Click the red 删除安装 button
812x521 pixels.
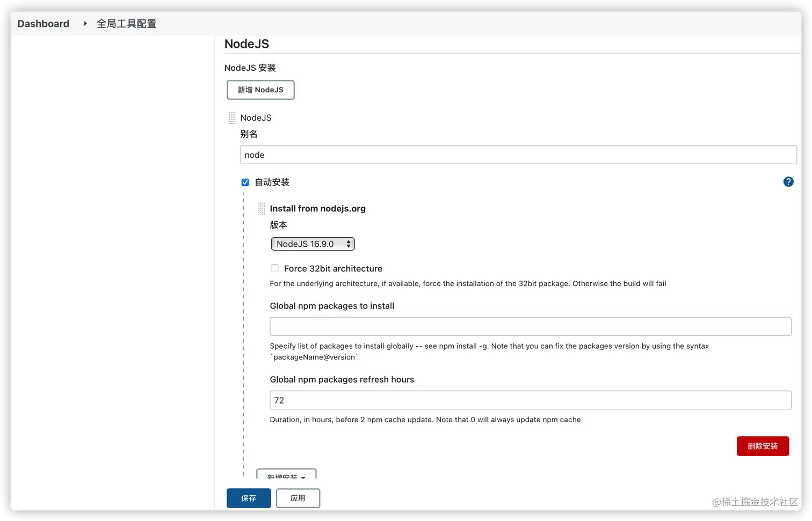coord(763,446)
